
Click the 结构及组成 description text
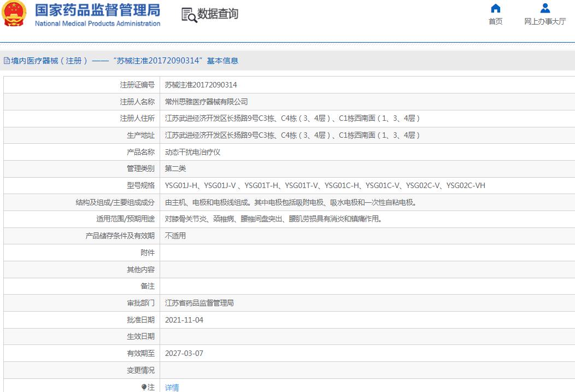click(x=291, y=202)
